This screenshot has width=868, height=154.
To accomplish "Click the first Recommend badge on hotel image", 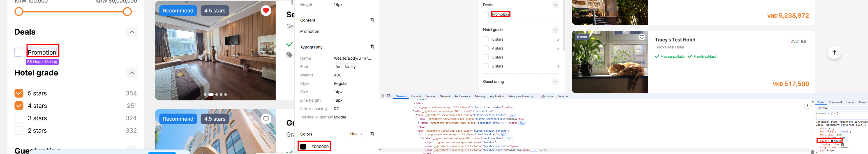I will pos(178,11).
